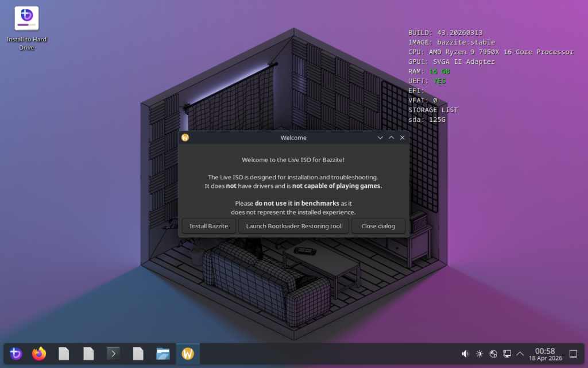588x368 pixels.
Task: Launch Bootloader Restoring tool
Action: (293, 226)
